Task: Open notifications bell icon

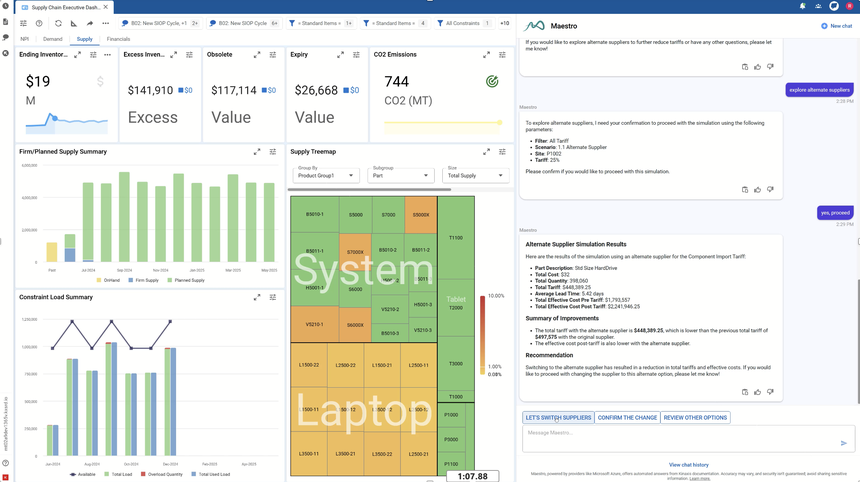Action: click(802, 6)
